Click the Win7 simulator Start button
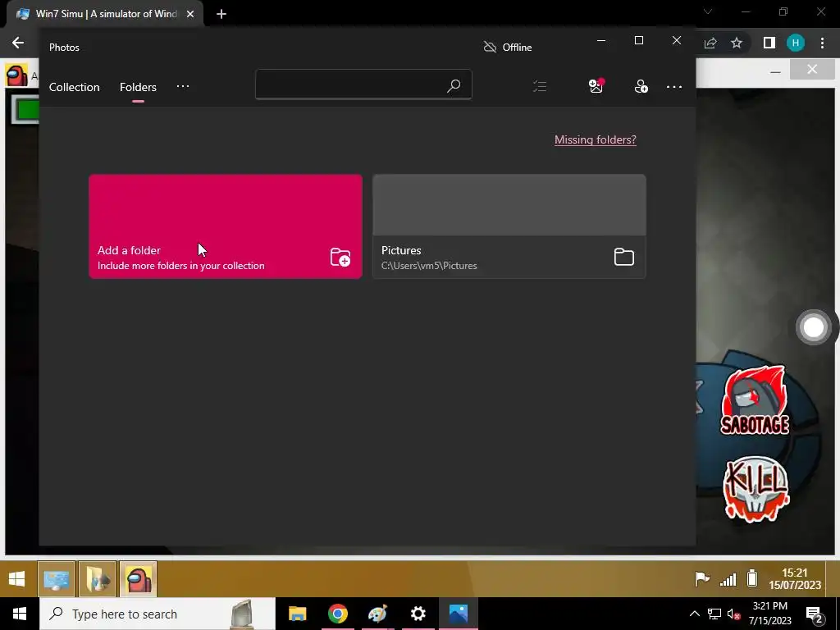840x630 pixels. pos(16,579)
